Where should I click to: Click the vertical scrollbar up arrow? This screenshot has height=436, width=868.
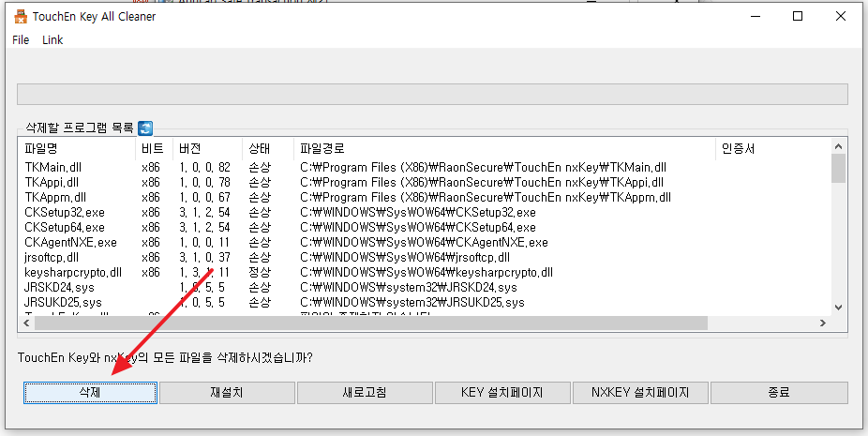point(838,147)
